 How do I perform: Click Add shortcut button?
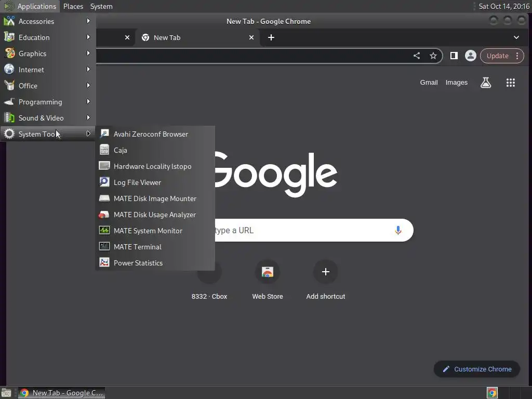(326, 281)
